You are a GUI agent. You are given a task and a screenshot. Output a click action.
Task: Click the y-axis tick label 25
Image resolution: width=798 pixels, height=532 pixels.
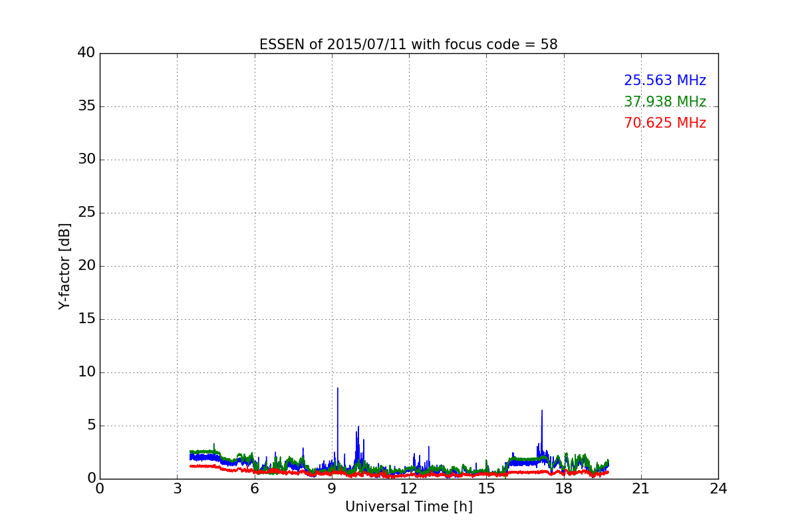pyautogui.click(x=86, y=213)
